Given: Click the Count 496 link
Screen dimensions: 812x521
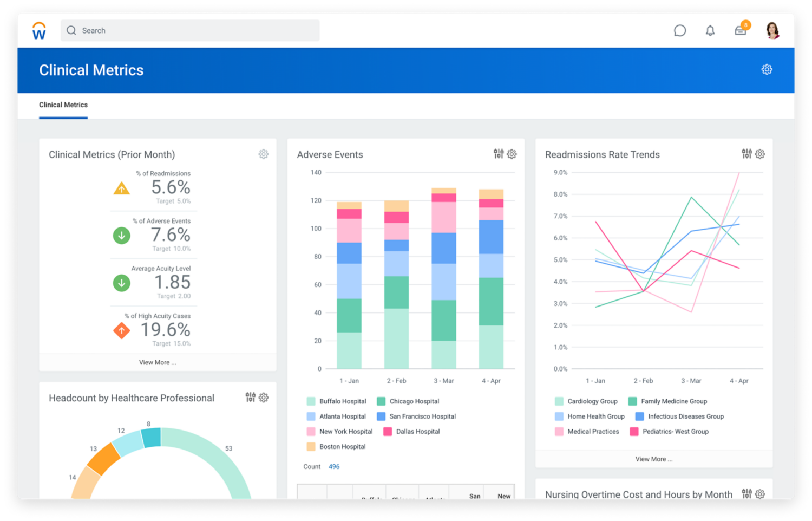Looking at the screenshot, I should 334,466.
